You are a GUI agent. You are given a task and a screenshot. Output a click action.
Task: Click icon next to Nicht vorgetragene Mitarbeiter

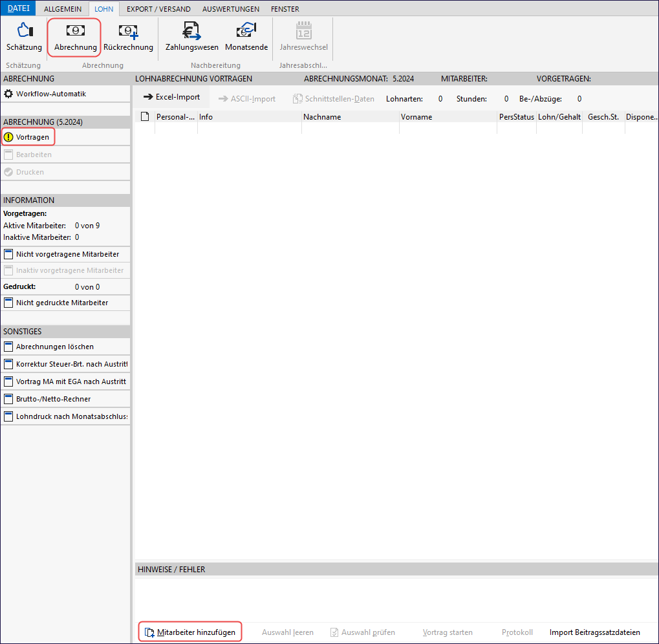8,254
